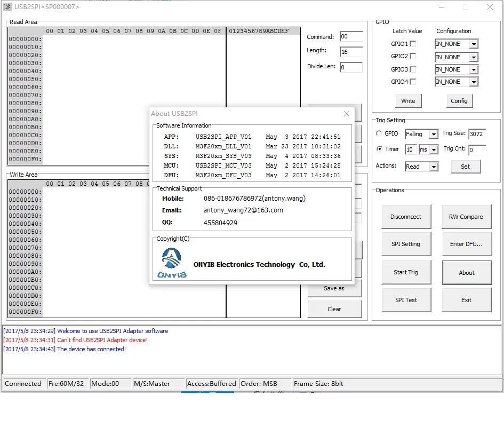Open the GPIO2 configuration dropdown
The image size is (504, 427).
[474, 57]
